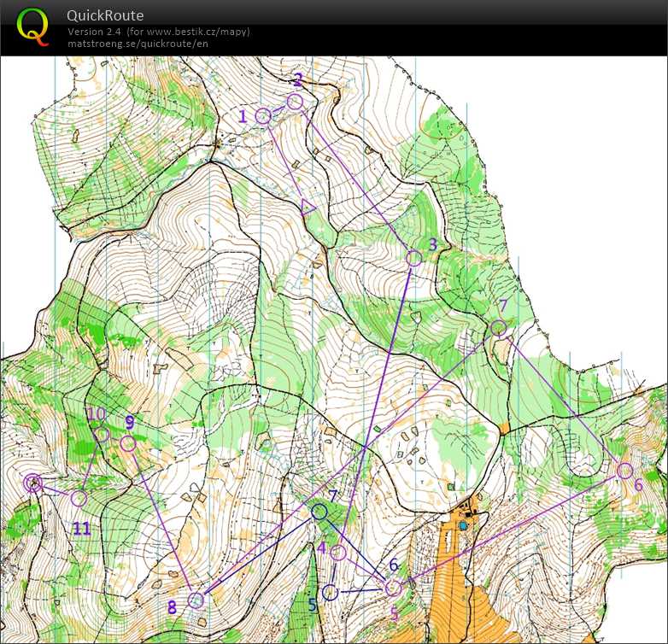This screenshot has height=644, width=668.
Task: Select control circle number 10
Action: pyautogui.click(x=102, y=435)
